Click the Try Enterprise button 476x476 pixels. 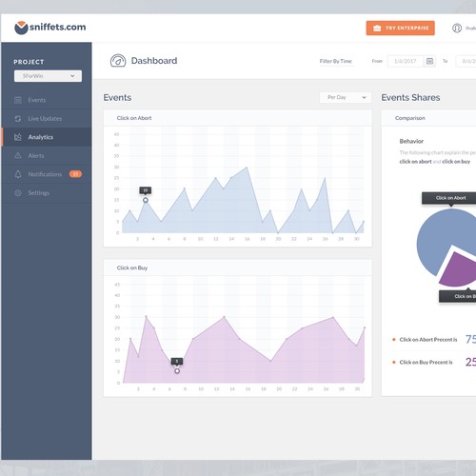[400, 28]
